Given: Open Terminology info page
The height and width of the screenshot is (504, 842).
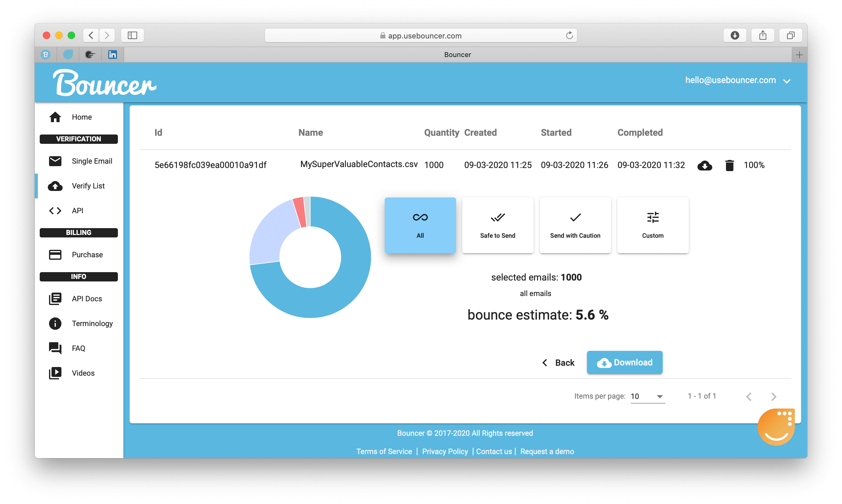Looking at the screenshot, I should point(92,323).
